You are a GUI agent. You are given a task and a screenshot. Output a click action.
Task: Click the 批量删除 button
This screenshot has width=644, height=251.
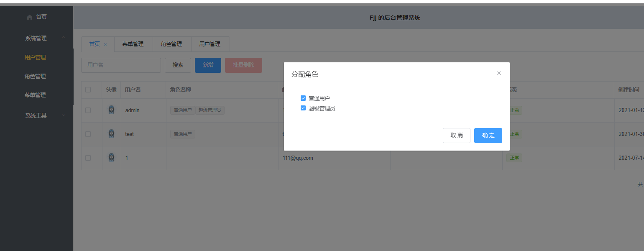pos(243,65)
